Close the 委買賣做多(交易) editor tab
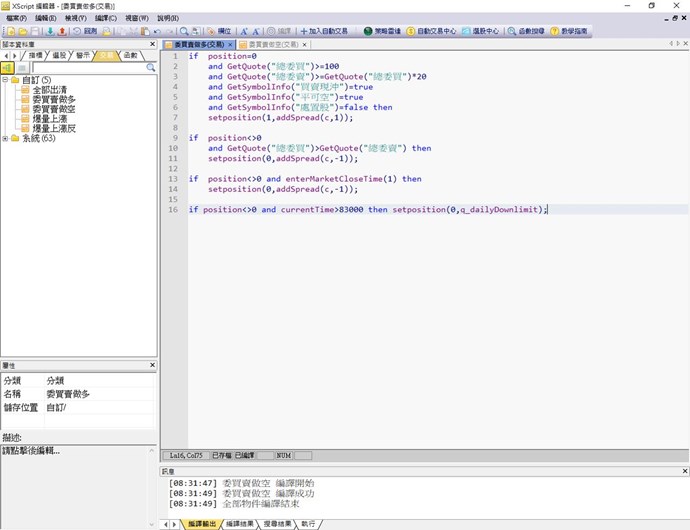The image size is (690, 530). point(230,45)
